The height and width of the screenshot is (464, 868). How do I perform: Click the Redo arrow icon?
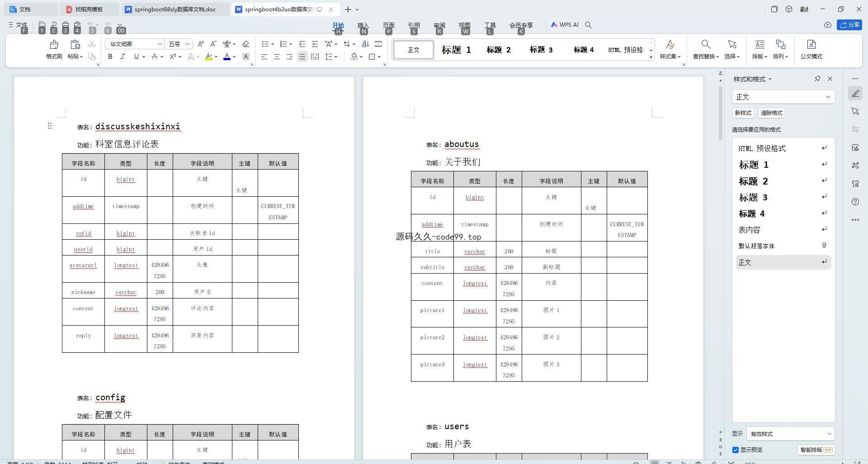[108, 25]
